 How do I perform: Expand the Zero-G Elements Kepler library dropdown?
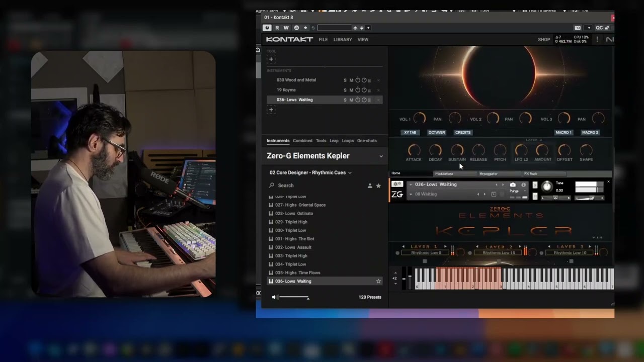(381, 156)
